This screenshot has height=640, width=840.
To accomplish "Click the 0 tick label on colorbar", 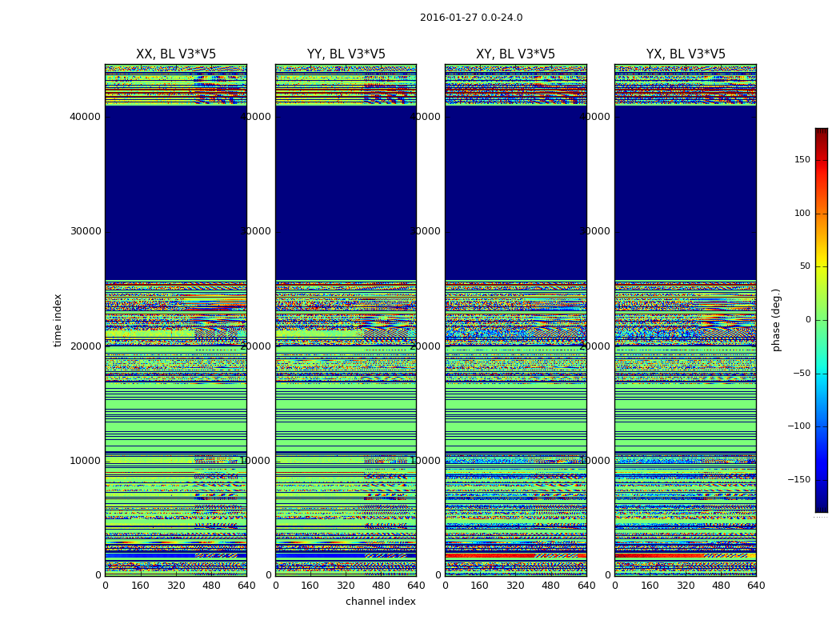I will 807,320.
